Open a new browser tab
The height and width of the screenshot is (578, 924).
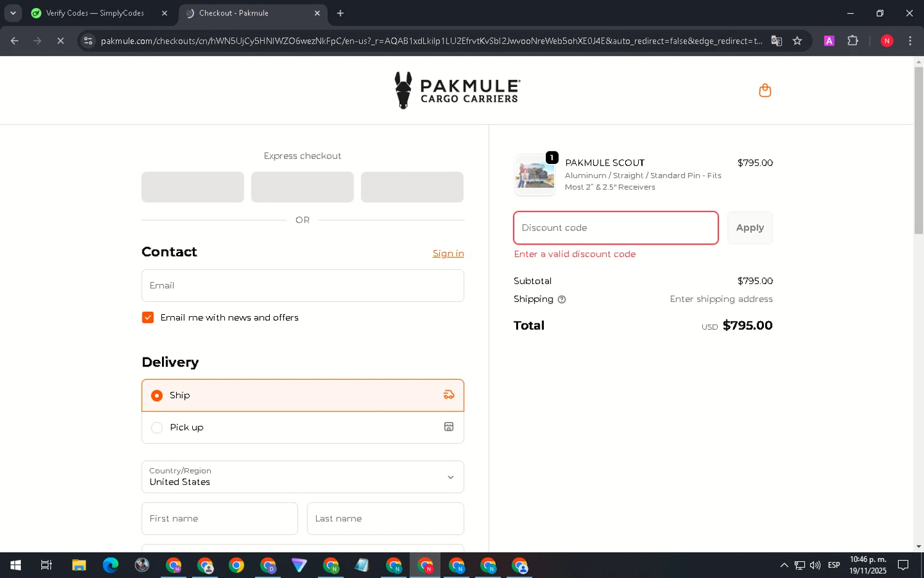tap(340, 13)
